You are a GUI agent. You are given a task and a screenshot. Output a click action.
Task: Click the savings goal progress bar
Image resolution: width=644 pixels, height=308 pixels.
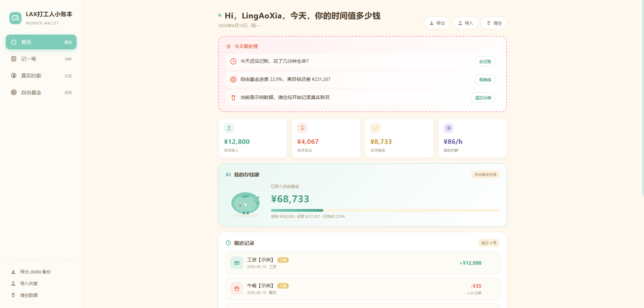[x=385, y=210]
